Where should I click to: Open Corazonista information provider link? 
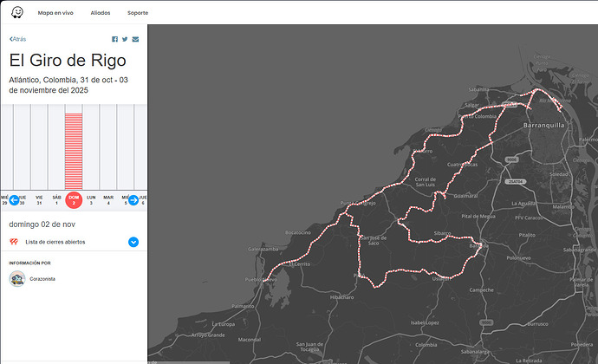[42, 279]
